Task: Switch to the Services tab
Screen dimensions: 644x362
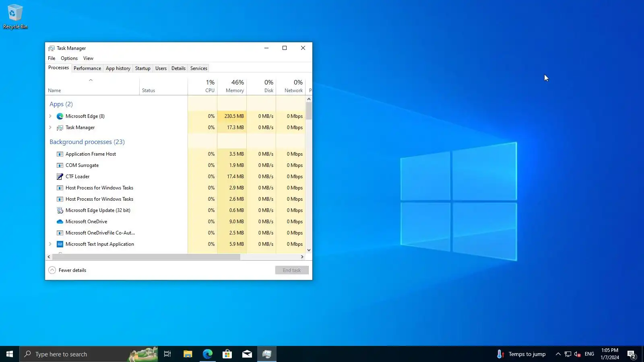Action: click(199, 68)
